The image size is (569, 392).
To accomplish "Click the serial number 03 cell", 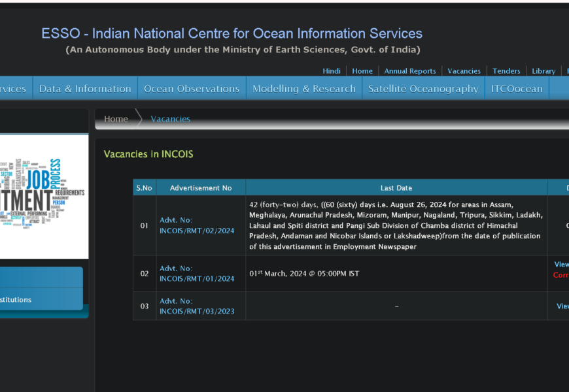I will click(145, 306).
